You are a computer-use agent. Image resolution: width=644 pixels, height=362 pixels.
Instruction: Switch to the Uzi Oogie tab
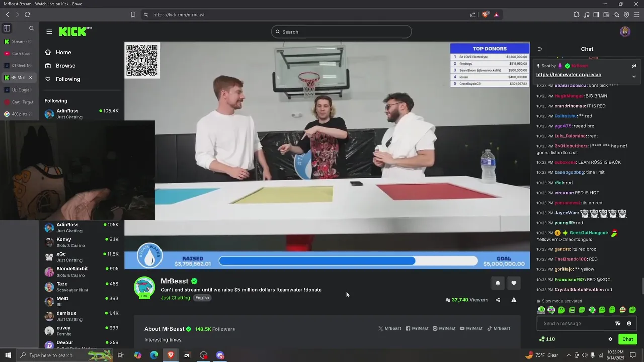pyautogui.click(x=19, y=89)
